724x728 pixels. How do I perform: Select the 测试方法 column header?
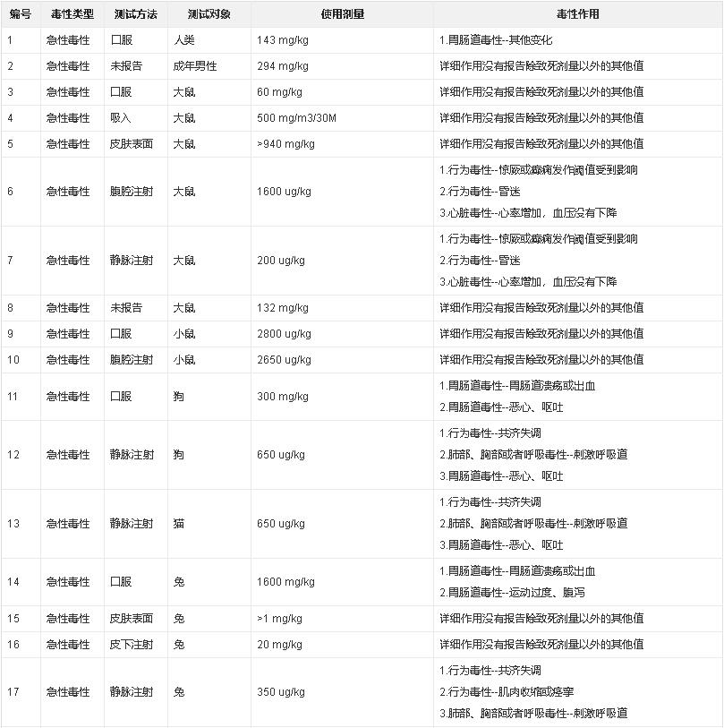[x=134, y=14]
